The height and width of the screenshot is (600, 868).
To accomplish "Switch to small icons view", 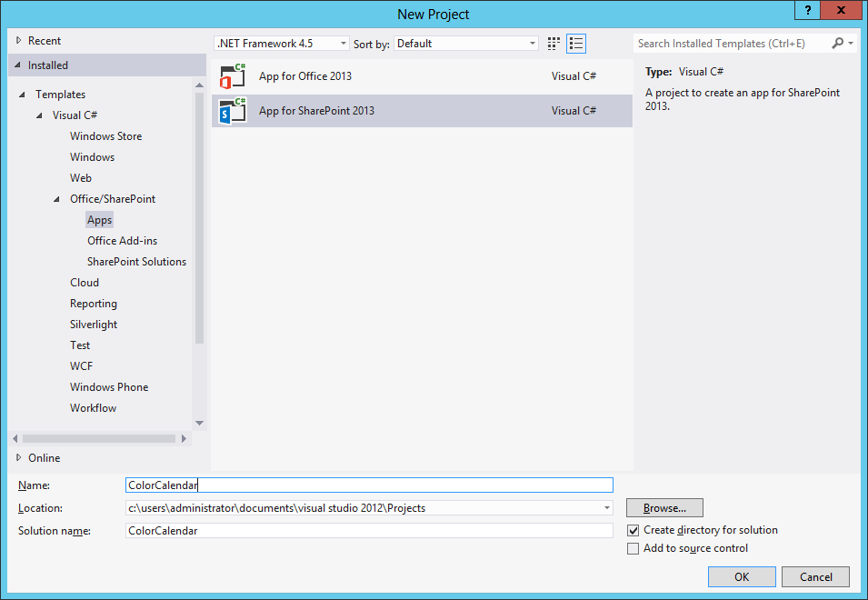I will pyautogui.click(x=554, y=44).
